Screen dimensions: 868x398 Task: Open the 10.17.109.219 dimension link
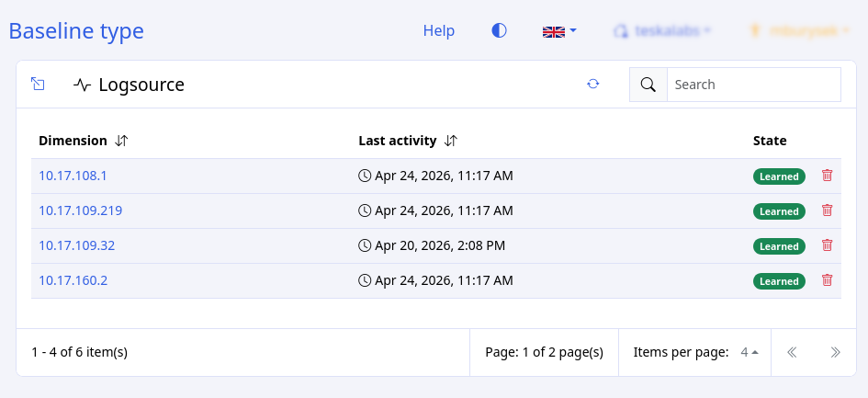pos(80,210)
